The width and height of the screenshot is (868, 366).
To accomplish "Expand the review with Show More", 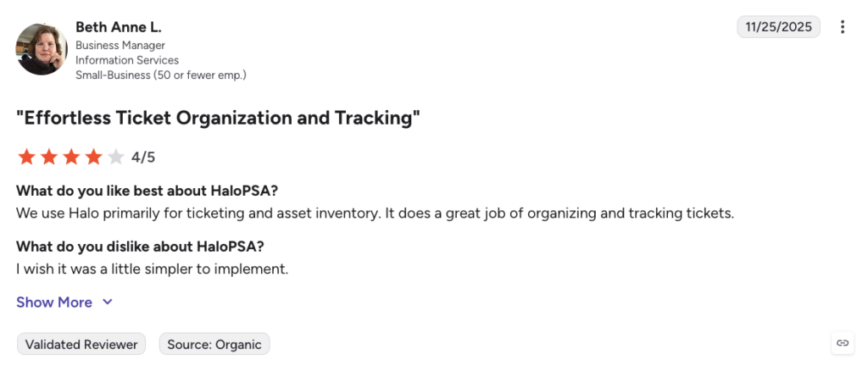I will pos(54,302).
